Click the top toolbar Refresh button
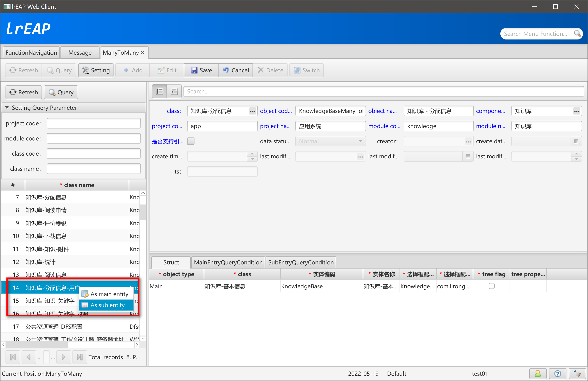This screenshot has width=588, height=381. pyautogui.click(x=23, y=70)
